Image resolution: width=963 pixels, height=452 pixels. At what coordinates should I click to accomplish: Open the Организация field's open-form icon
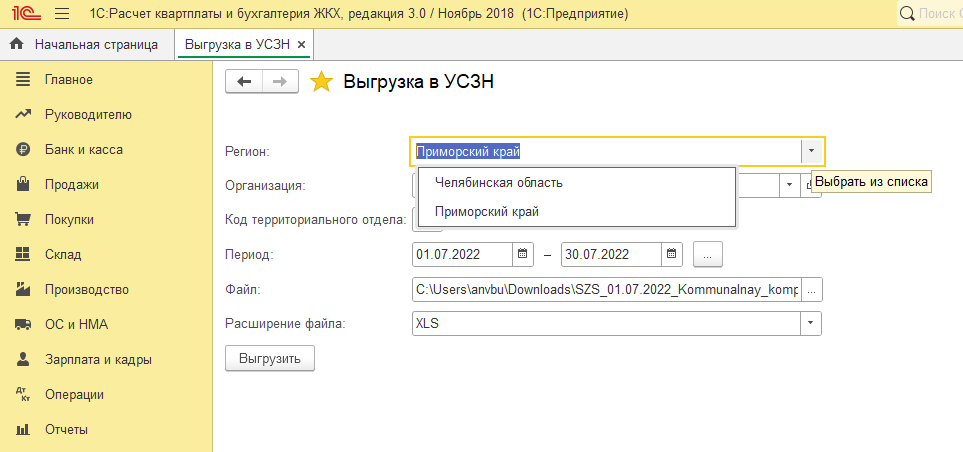807,185
